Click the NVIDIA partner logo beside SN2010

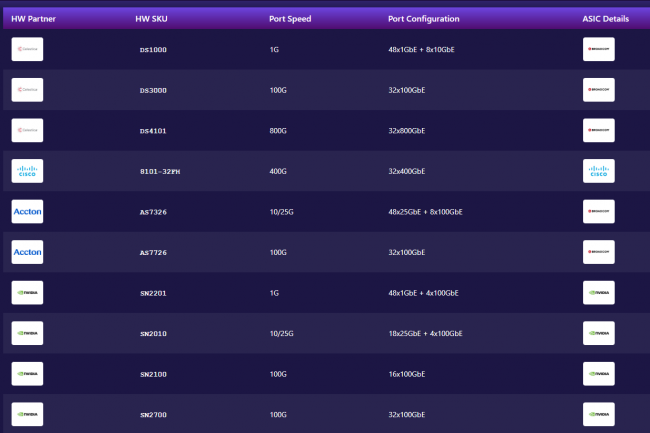coord(27,333)
